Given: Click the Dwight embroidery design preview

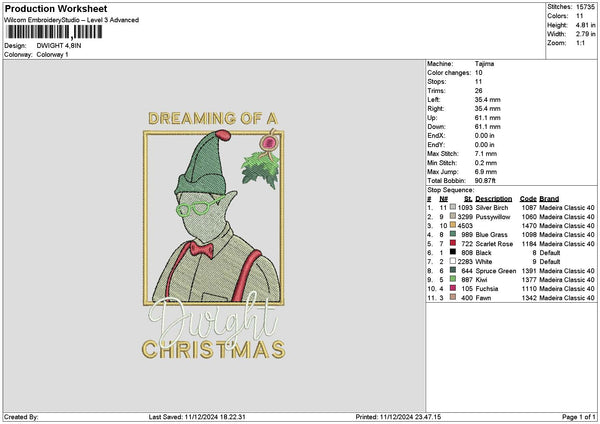Looking at the screenshot, I should click(214, 235).
